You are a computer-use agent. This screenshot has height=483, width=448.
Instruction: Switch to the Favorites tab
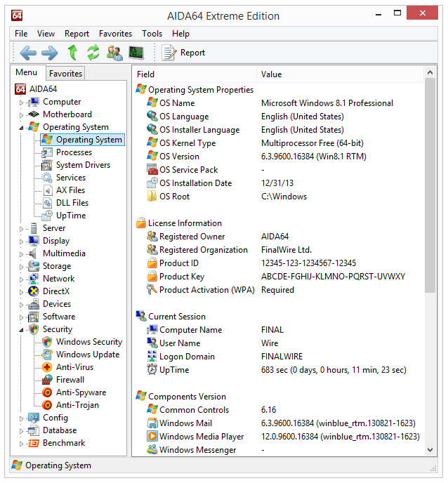click(x=65, y=74)
